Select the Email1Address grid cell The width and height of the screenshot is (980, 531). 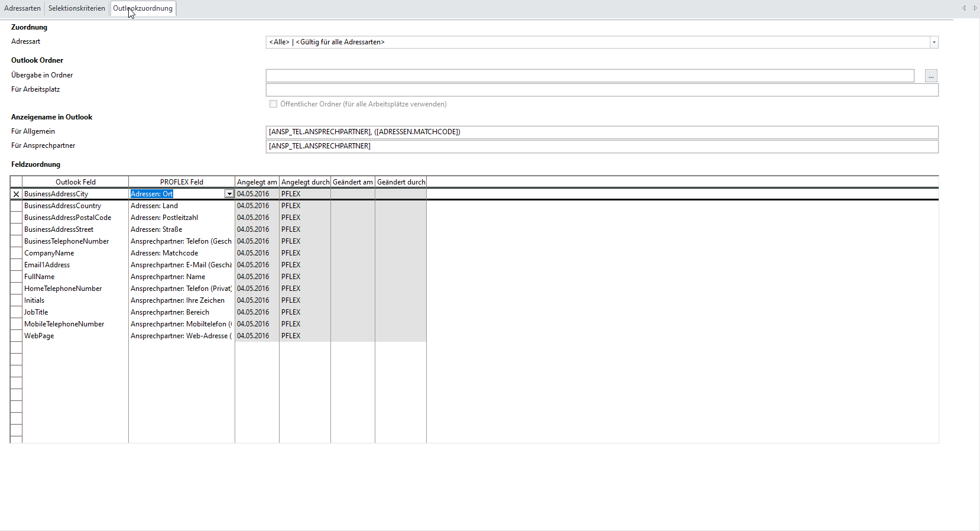click(75, 265)
